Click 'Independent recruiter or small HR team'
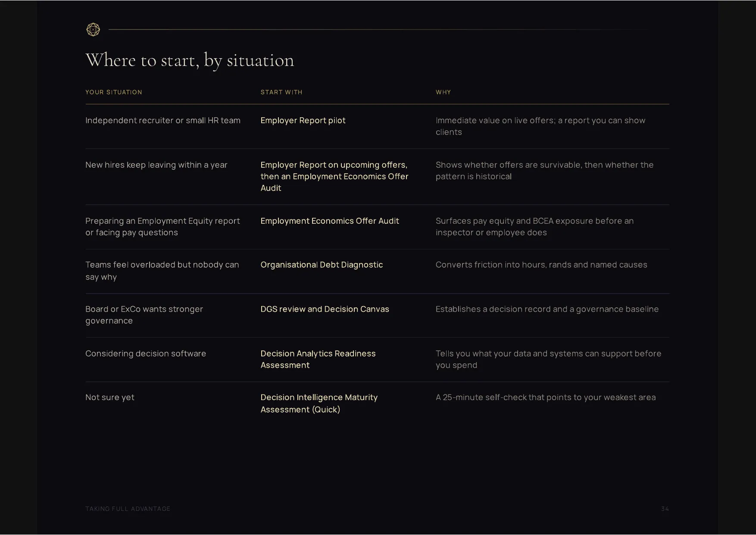756x535 pixels. click(163, 121)
